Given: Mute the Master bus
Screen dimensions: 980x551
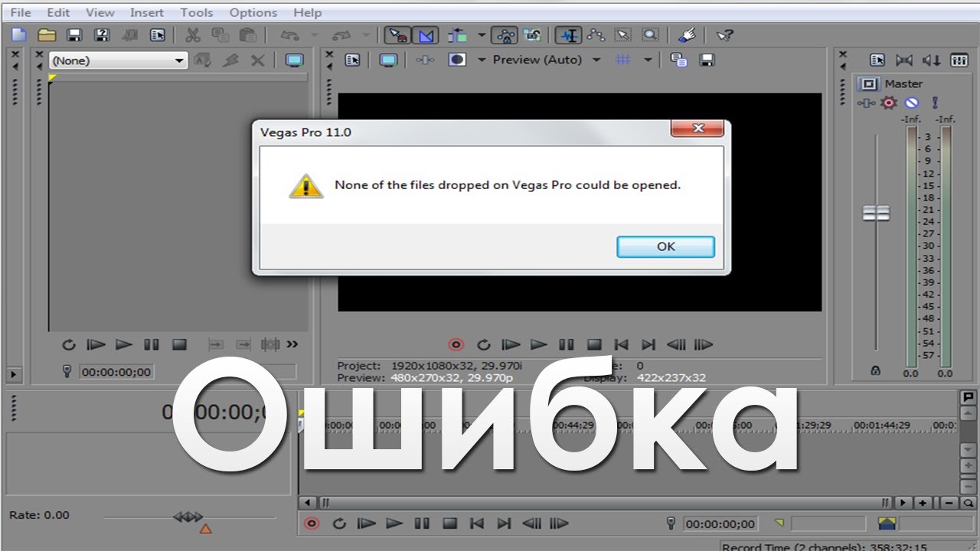Looking at the screenshot, I should [x=911, y=103].
